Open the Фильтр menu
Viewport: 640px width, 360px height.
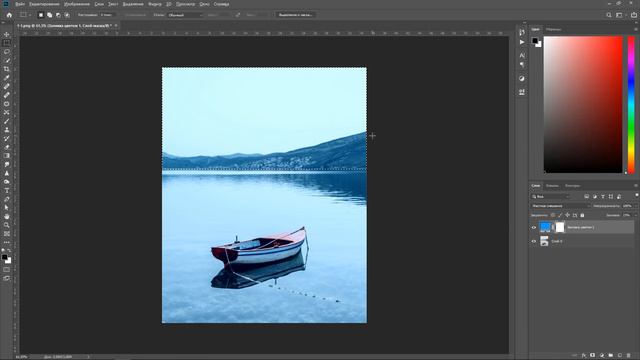tap(155, 4)
